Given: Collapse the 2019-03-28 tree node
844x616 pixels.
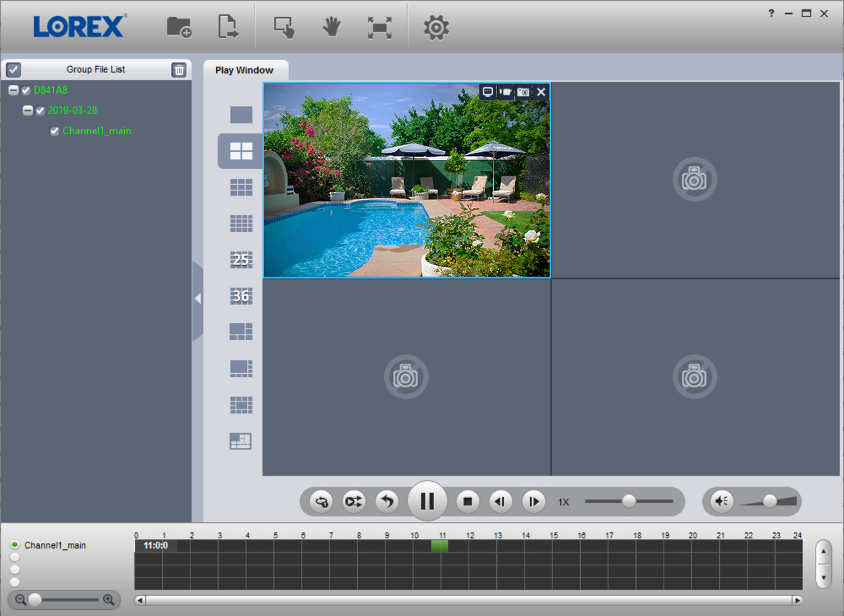Looking at the screenshot, I should coord(28,111).
